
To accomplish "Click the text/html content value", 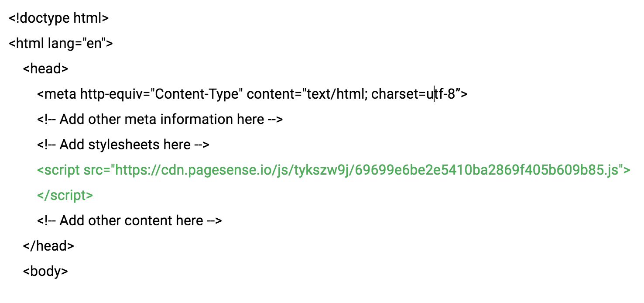I will [x=336, y=94].
